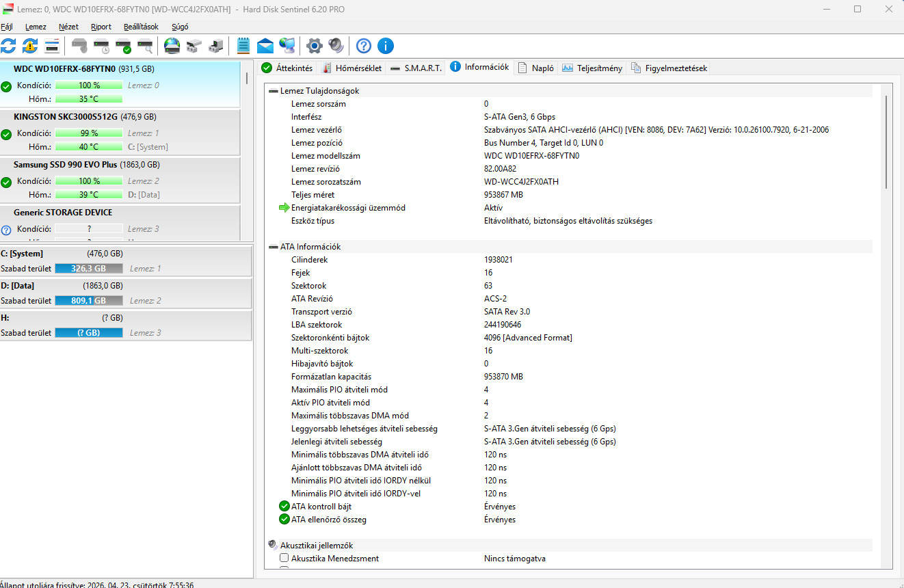Select the KINGSTON SKC3000S512G disk entry
904x588 pixels.
coord(120,132)
